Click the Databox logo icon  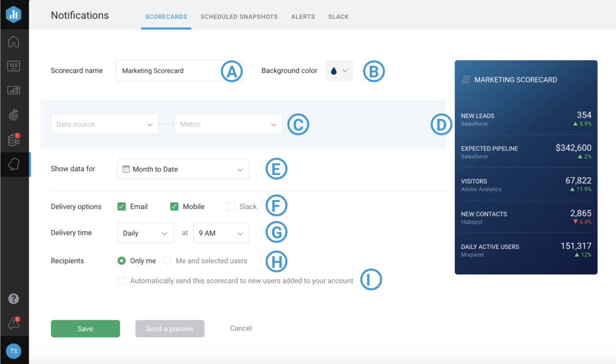pyautogui.click(x=14, y=14)
